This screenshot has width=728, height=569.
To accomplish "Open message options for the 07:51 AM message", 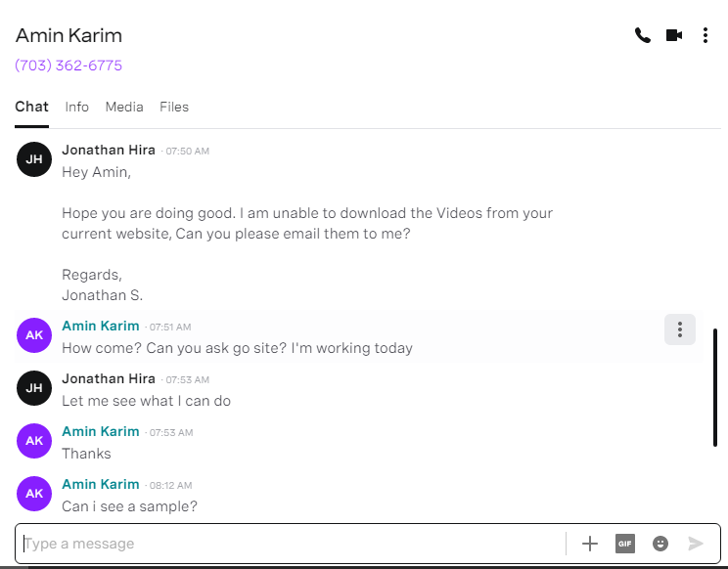I will (x=680, y=329).
